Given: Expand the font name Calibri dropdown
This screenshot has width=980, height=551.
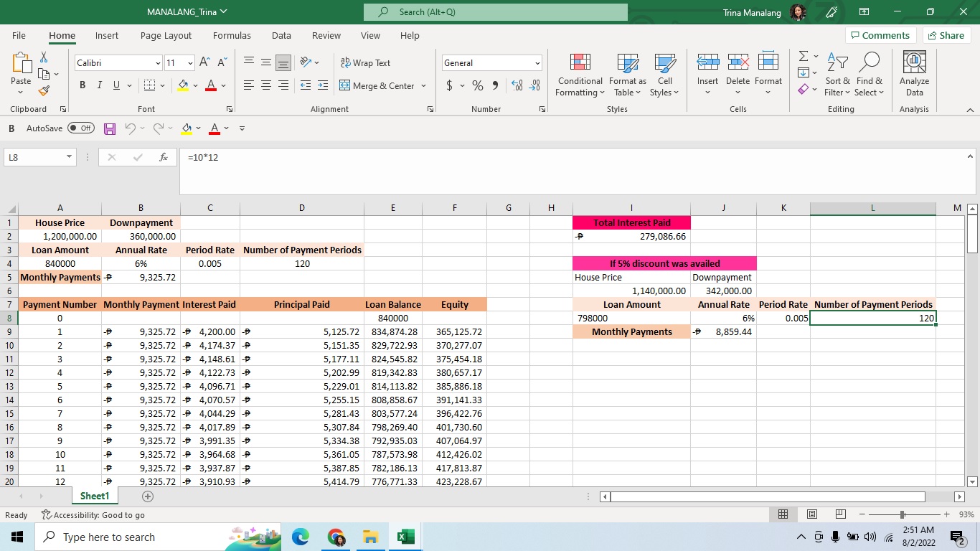Looking at the screenshot, I should (x=158, y=63).
